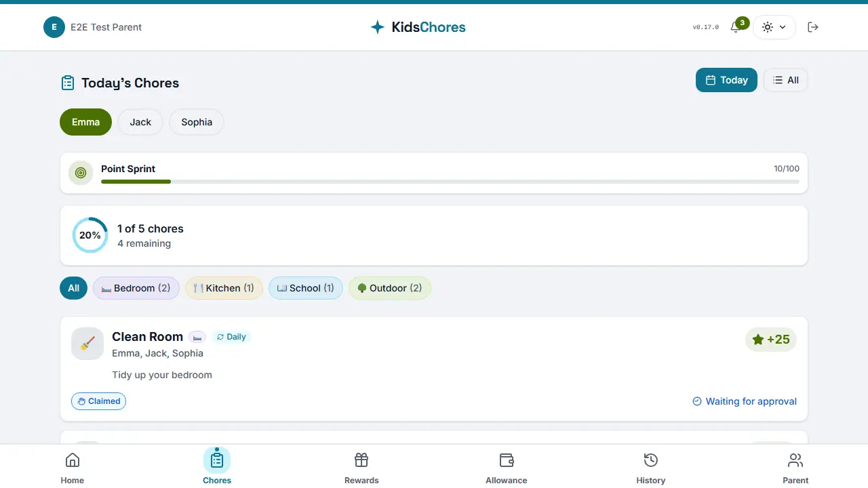This screenshot has height=488, width=868.
Task: Click the 10/100 points value
Action: 787,169
